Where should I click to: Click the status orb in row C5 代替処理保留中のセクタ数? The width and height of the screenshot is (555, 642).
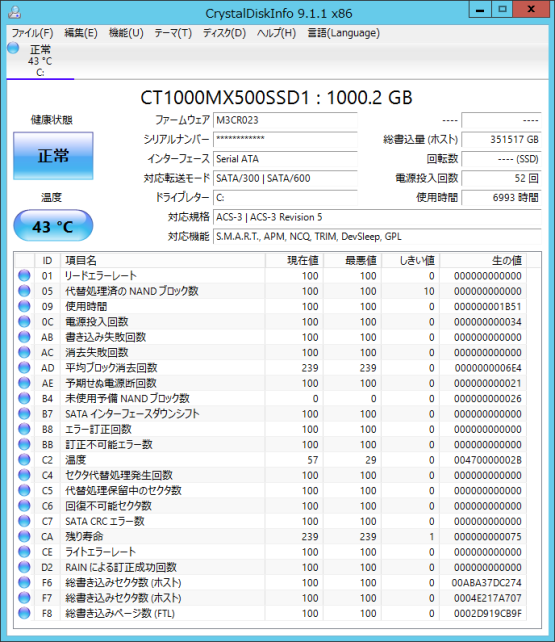pos(24,491)
